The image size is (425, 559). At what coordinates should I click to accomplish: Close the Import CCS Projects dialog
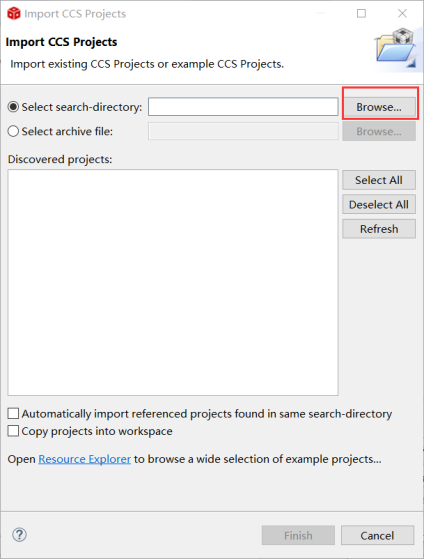pos(402,14)
